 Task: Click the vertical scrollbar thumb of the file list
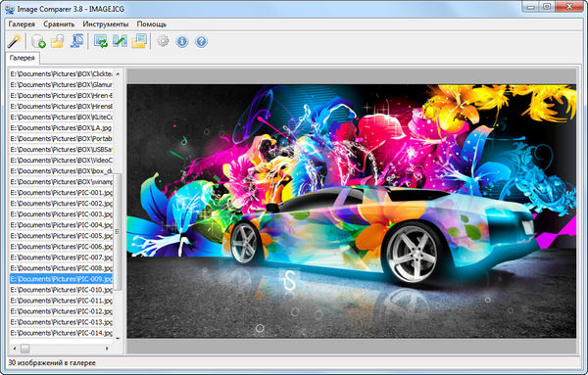pyautogui.click(x=118, y=231)
